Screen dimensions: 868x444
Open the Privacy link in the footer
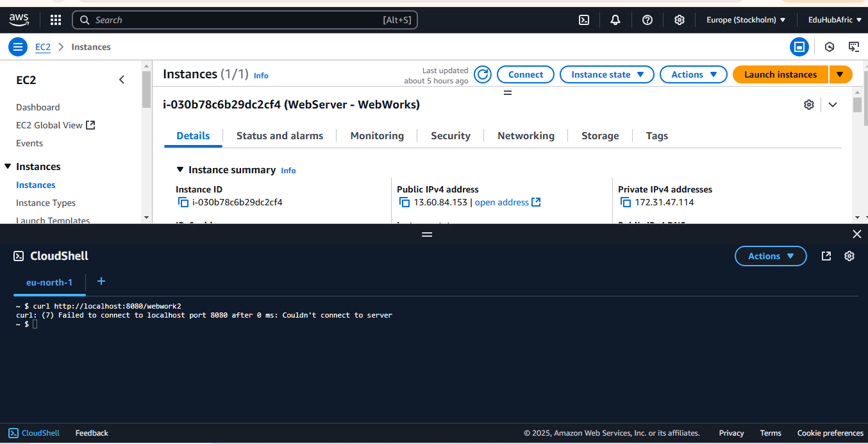(731, 433)
